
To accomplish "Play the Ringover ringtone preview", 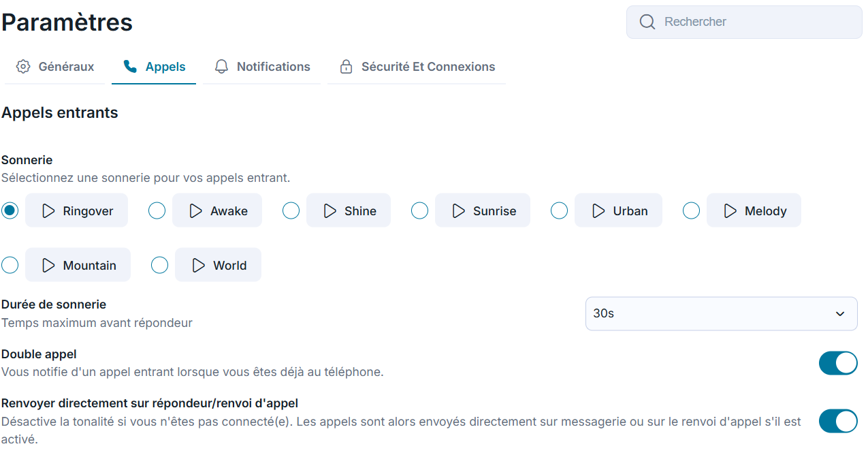I will 76,210.
